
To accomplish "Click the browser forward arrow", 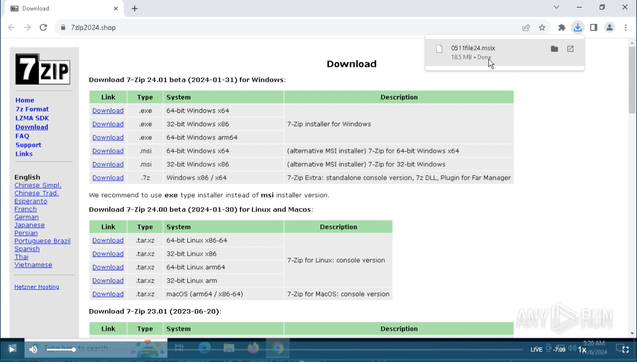I will tap(27, 28).
